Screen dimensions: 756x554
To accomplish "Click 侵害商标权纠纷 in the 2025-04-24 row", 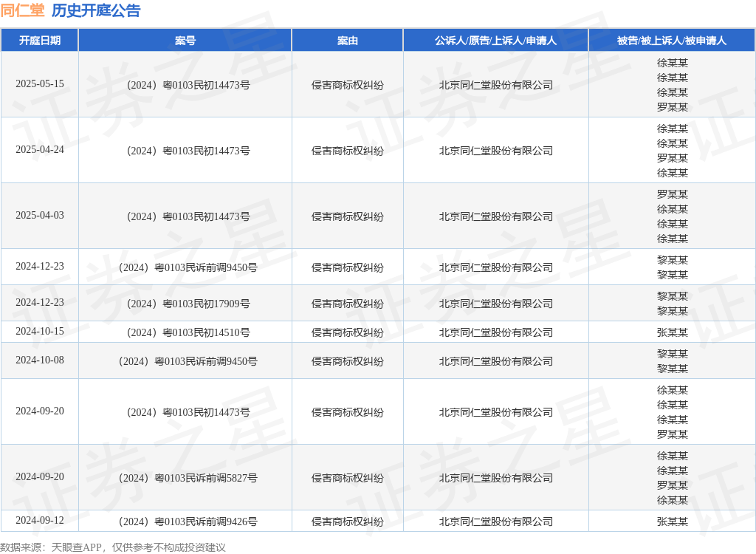I will 348,151.
